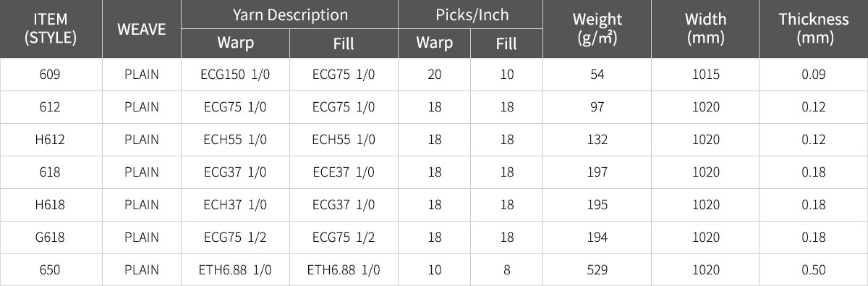This screenshot has height=286, width=868.
Task: Click the ECG150 1/0 warp yarn cell
Action: coord(236,75)
